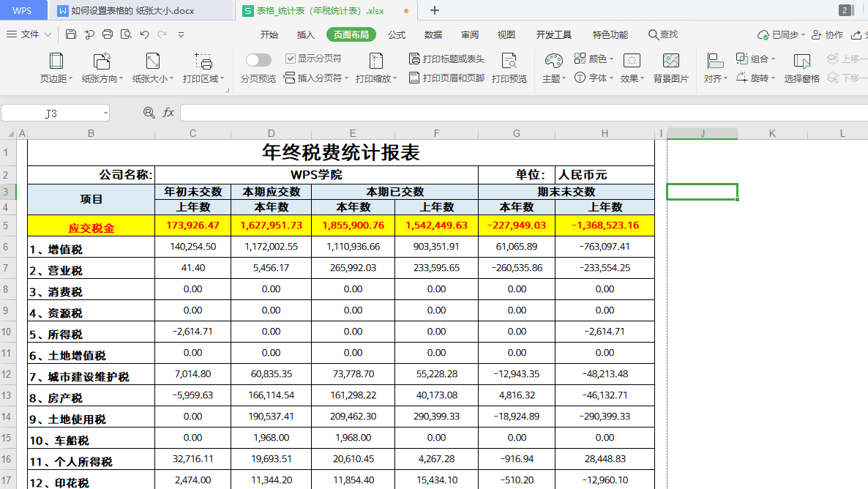Switch to the 公式 (formulas) ribbon tab

click(x=397, y=34)
